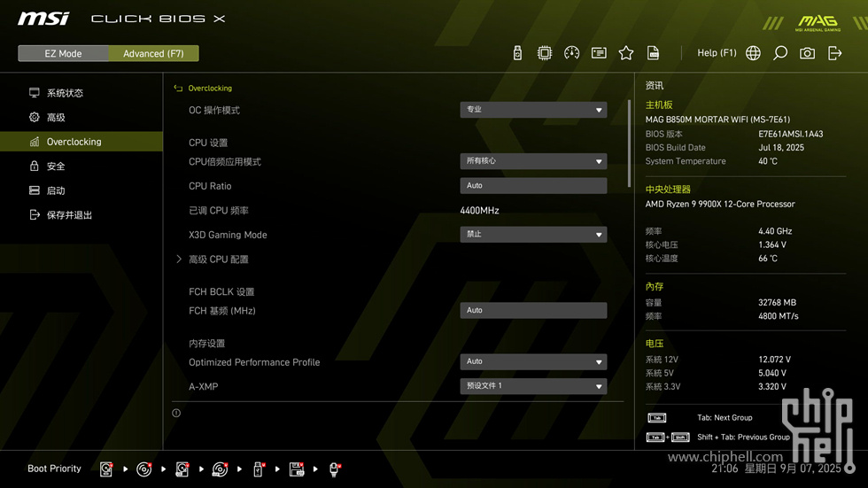Click System Temperature 40 °C value

point(768,161)
